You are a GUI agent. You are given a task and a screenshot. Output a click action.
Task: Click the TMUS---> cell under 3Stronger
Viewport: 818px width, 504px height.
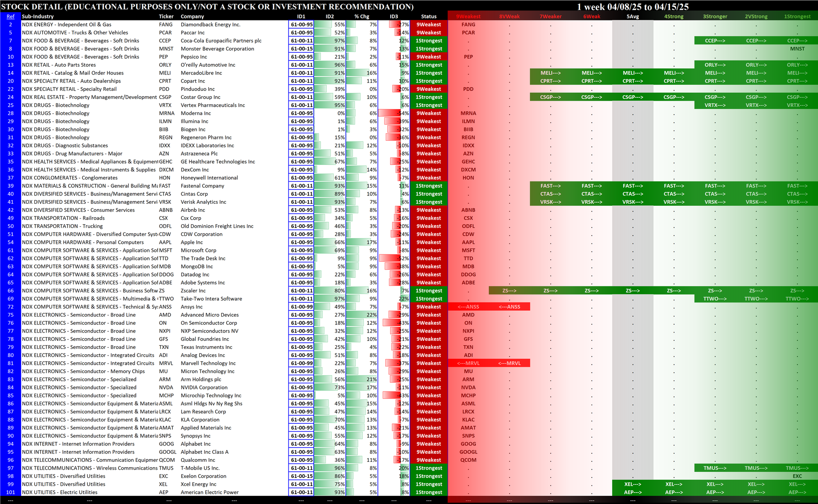click(x=715, y=468)
